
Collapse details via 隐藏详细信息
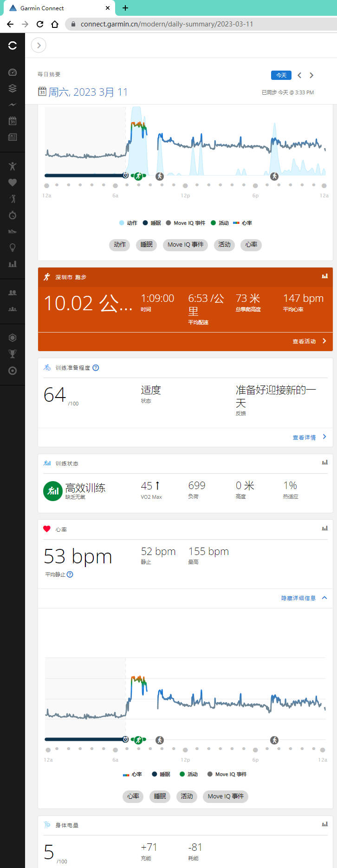point(304,598)
